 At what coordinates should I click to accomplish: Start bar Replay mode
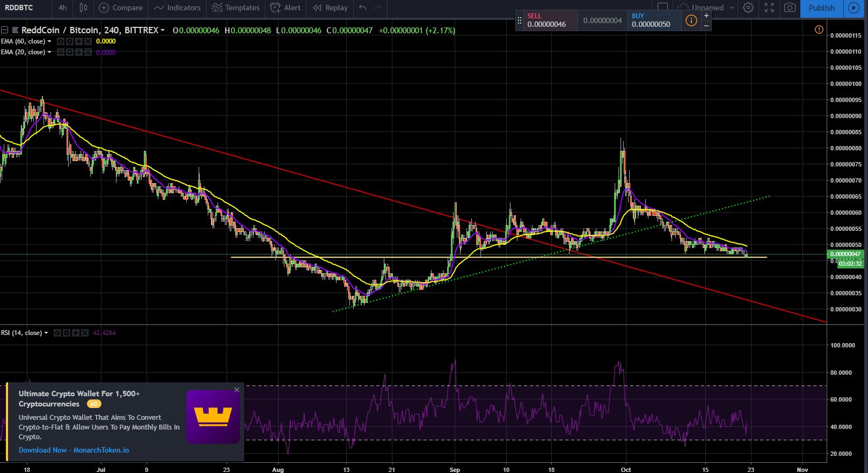click(x=330, y=8)
